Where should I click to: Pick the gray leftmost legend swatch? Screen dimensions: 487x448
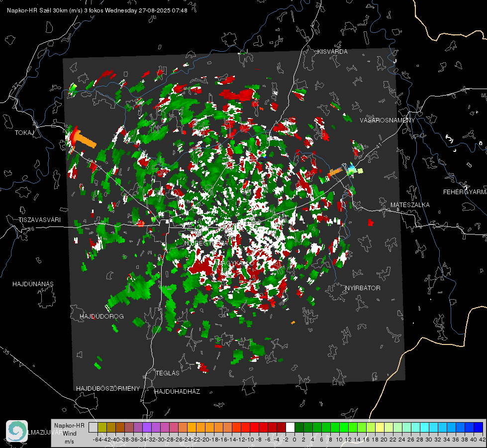(93, 428)
